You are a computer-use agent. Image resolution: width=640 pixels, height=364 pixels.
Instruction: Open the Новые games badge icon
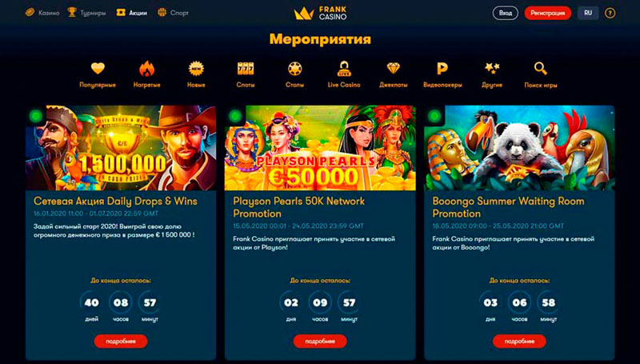(x=196, y=69)
